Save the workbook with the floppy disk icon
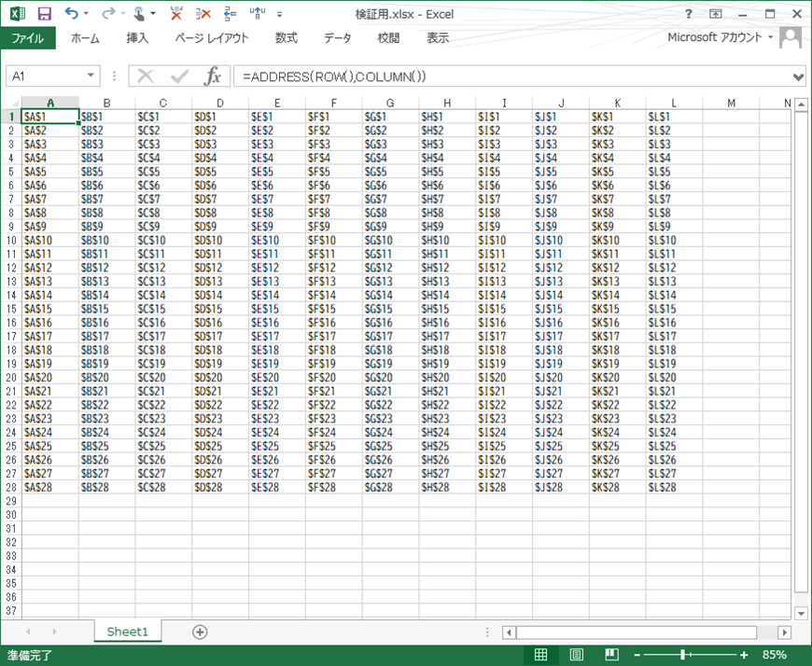 pyautogui.click(x=45, y=13)
